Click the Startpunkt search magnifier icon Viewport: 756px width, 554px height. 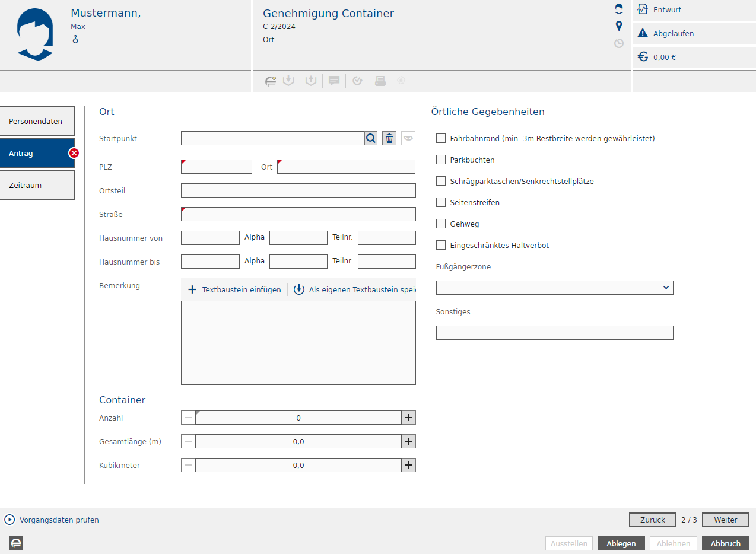pyautogui.click(x=371, y=138)
